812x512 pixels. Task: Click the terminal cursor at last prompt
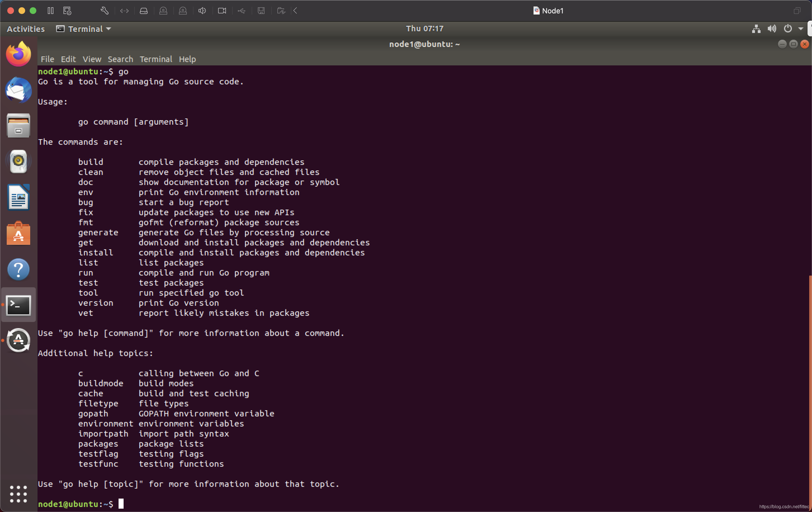tap(121, 504)
